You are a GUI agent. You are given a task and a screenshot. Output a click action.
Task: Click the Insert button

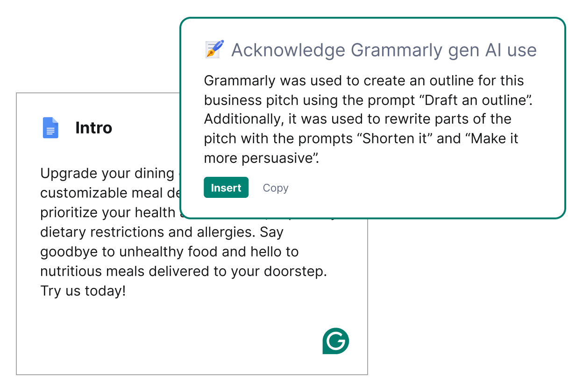(x=226, y=188)
